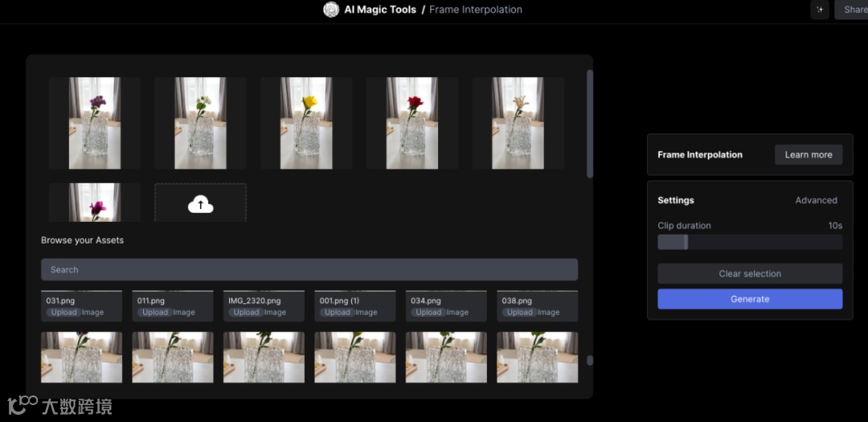Viewport: 868px width, 422px height.
Task: Click the Frame Interpolation breadcrumb
Action: [476, 10]
